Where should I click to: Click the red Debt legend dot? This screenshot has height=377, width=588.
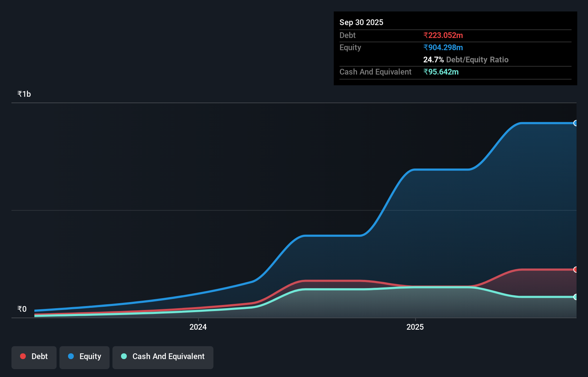[x=23, y=356]
